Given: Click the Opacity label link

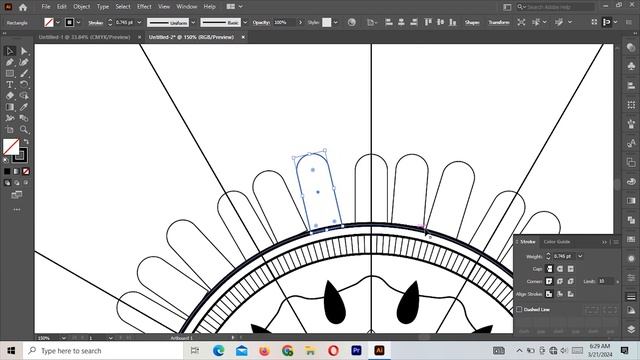Looking at the screenshot, I should coord(261,22).
